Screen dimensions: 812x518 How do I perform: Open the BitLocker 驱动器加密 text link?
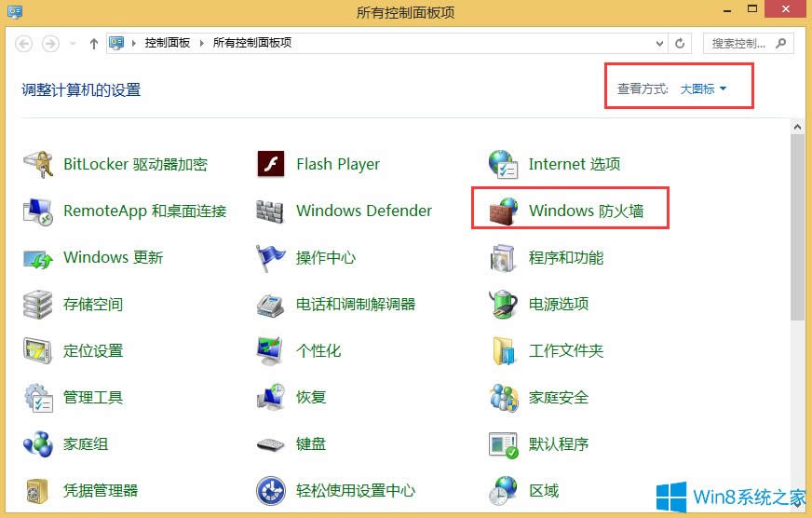click(x=136, y=164)
